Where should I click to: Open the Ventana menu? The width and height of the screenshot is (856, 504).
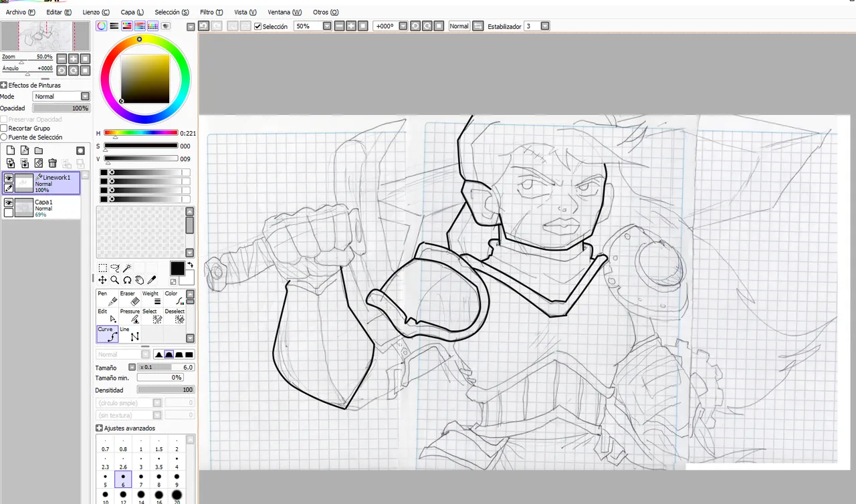tap(284, 12)
